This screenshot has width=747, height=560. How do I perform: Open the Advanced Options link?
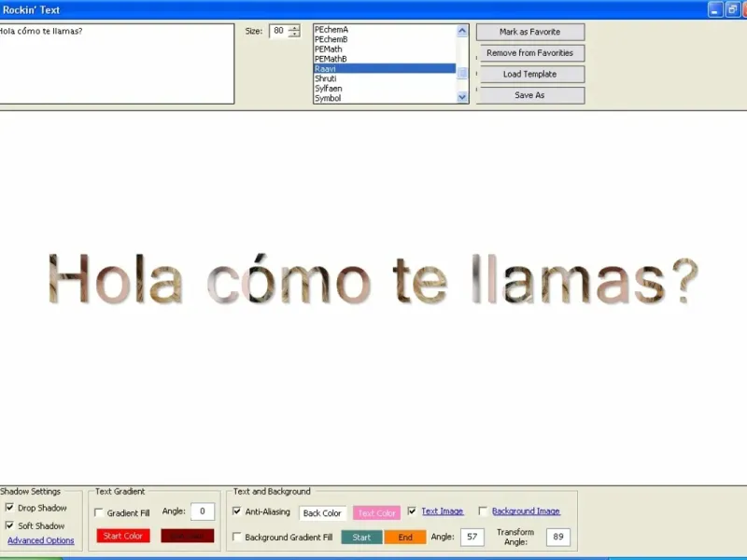coord(41,540)
